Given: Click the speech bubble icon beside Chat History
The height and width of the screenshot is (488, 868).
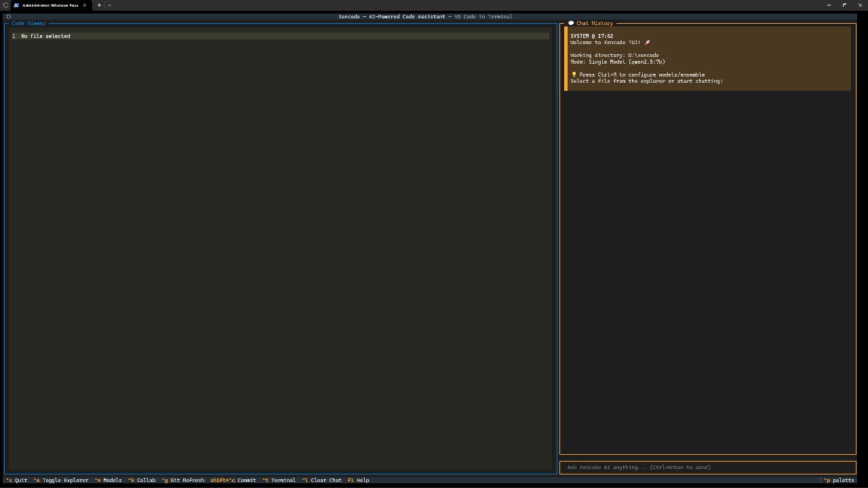Looking at the screenshot, I should 571,23.
